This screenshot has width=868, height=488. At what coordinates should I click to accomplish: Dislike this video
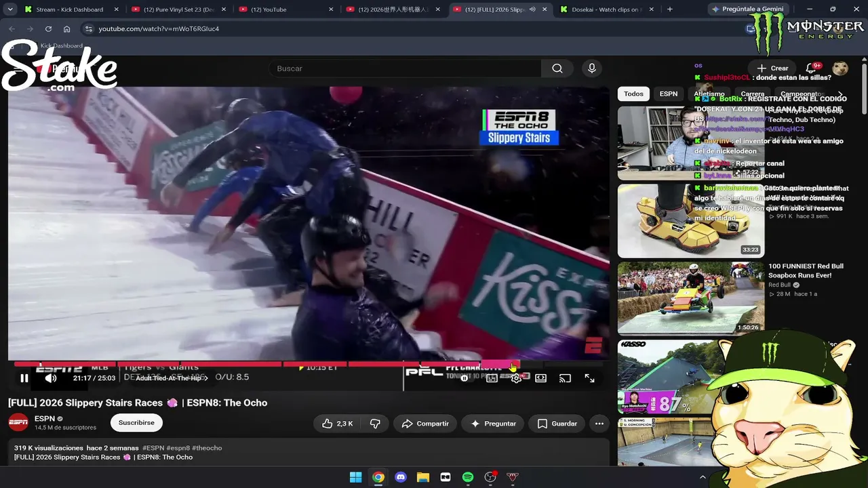[375, 424]
